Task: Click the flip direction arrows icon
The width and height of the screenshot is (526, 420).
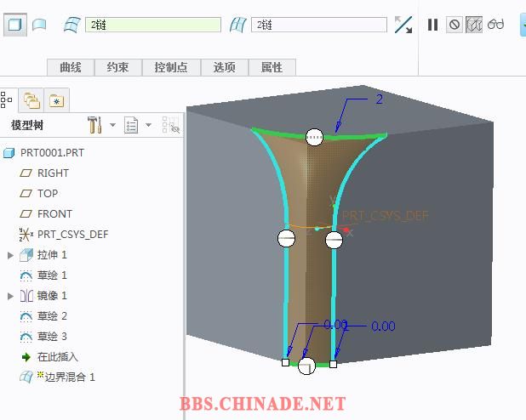Action: (x=403, y=25)
